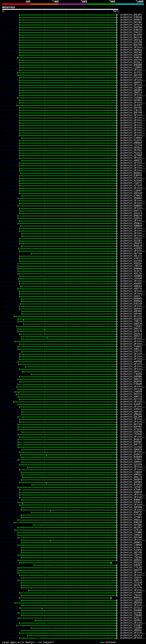Select the UniRef100_B4JKK8 label

point(131,35)
